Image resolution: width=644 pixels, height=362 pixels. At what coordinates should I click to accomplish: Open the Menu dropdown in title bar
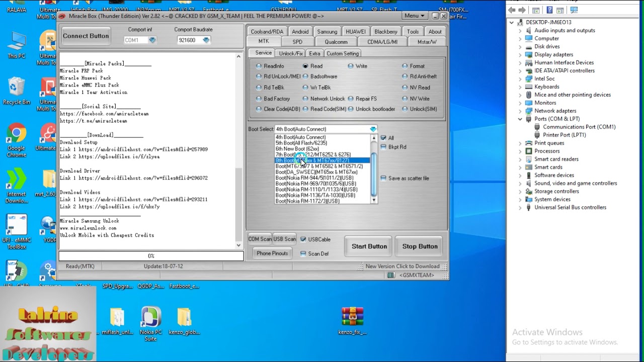coord(414,16)
